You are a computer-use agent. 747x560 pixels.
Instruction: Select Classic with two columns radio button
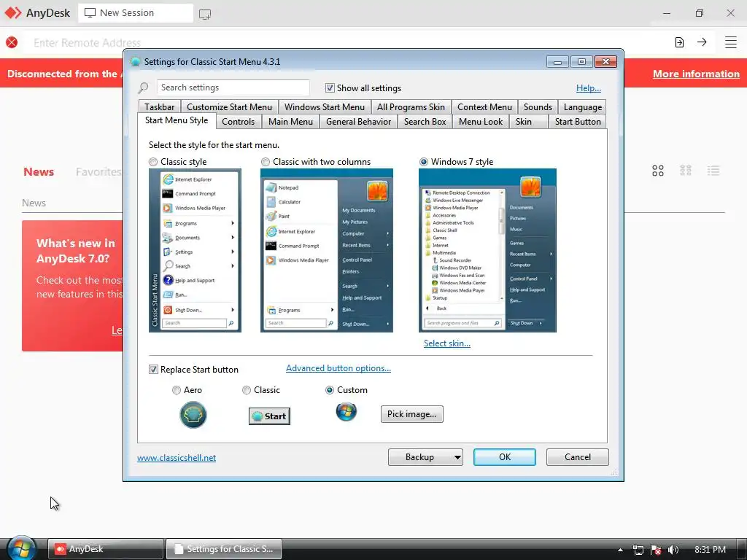click(x=266, y=162)
